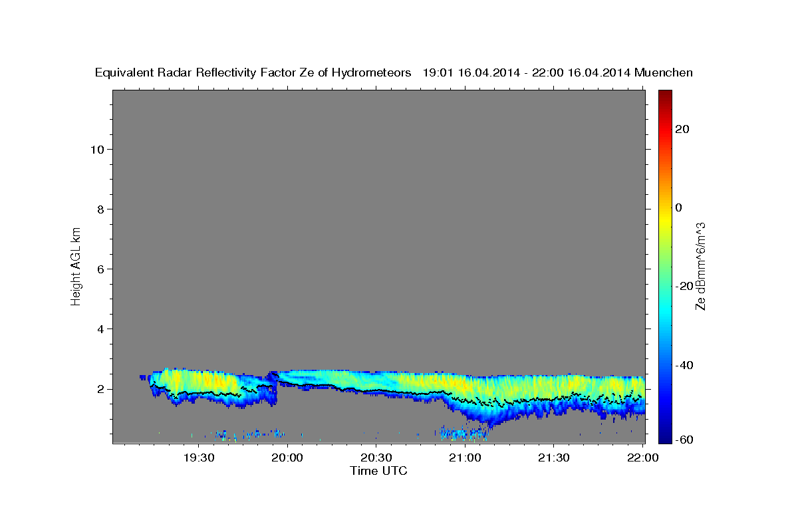Click the '21:30' time tick label

coord(553,458)
